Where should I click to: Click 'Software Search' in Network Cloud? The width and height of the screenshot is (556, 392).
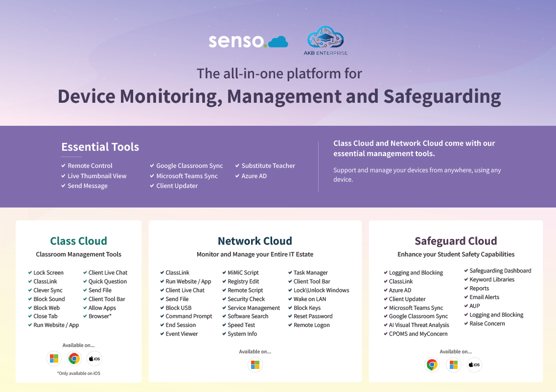pyautogui.click(x=248, y=316)
